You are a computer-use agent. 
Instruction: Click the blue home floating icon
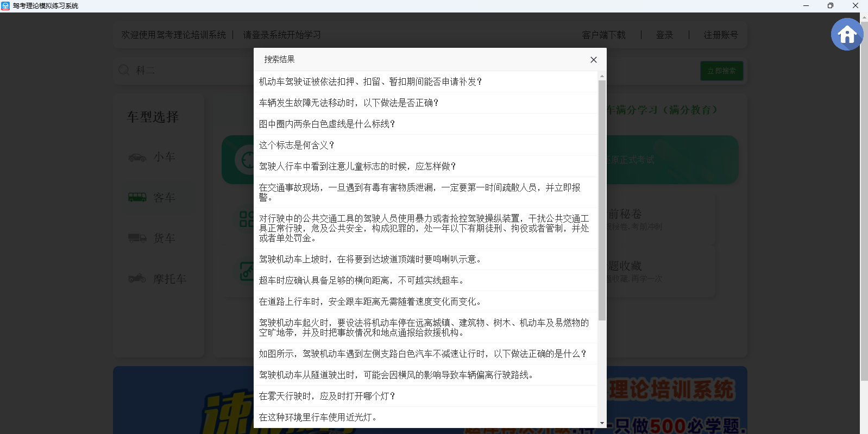coord(847,35)
